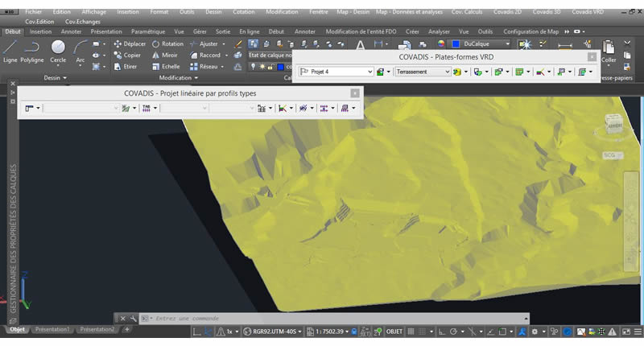Open the Cov. Calculs menu

click(x=467, y=12)
